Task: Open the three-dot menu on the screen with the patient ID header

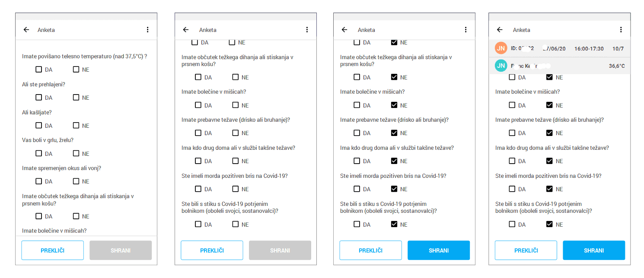Action: 621,30
